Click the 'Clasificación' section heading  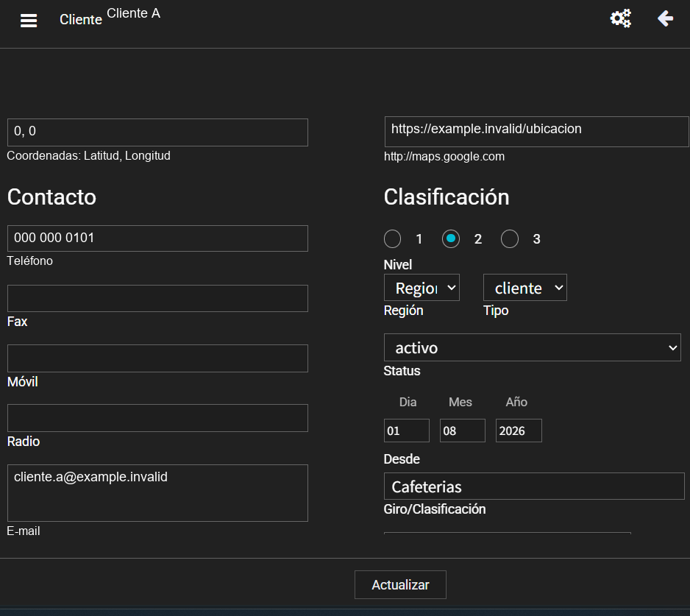[x=447, y=197]
